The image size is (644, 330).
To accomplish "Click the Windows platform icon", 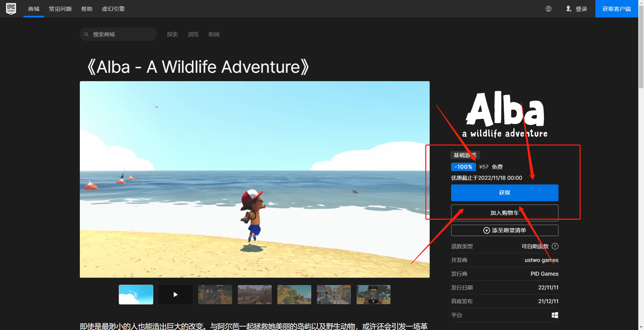I will pyautogui.click(x=555, y=315).
